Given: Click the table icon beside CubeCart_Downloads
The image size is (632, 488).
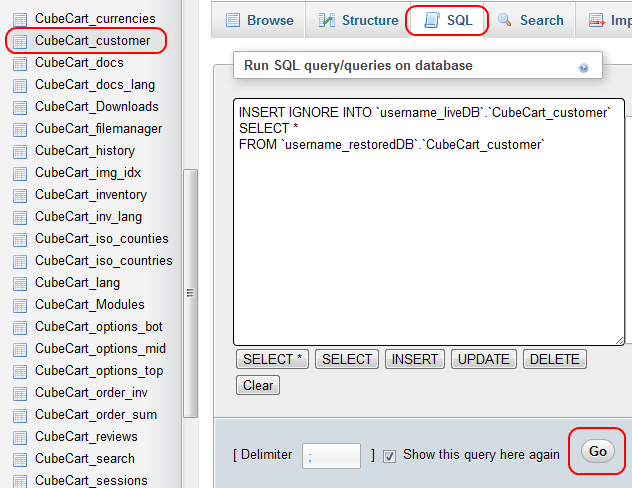Looking at the screenshot, I should click(20, 108).
